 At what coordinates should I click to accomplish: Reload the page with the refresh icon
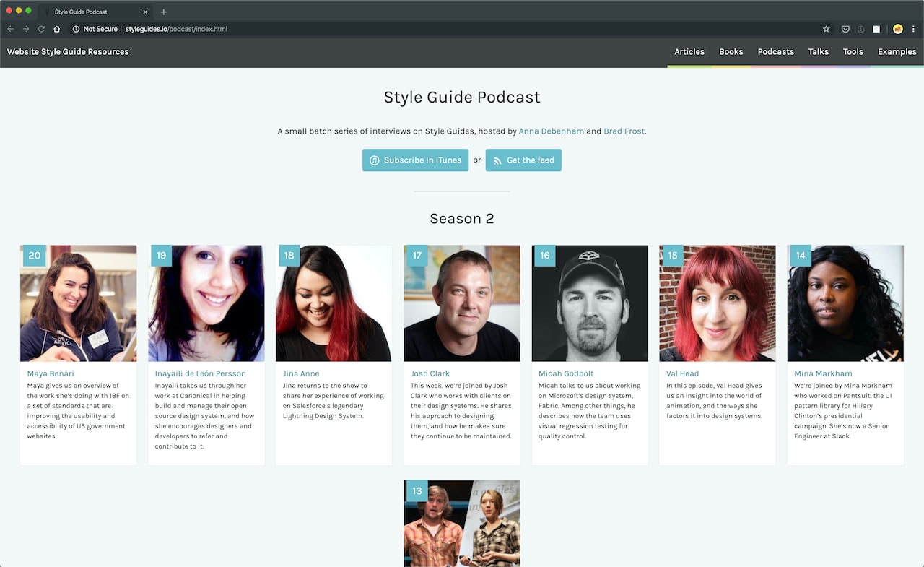pos(41,29)
